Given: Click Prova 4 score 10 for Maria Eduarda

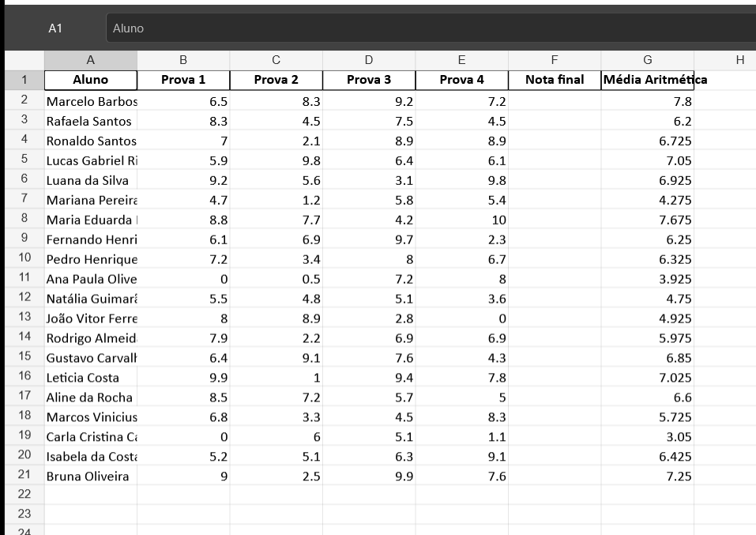Looking at the screenshot, I should 461,220.
